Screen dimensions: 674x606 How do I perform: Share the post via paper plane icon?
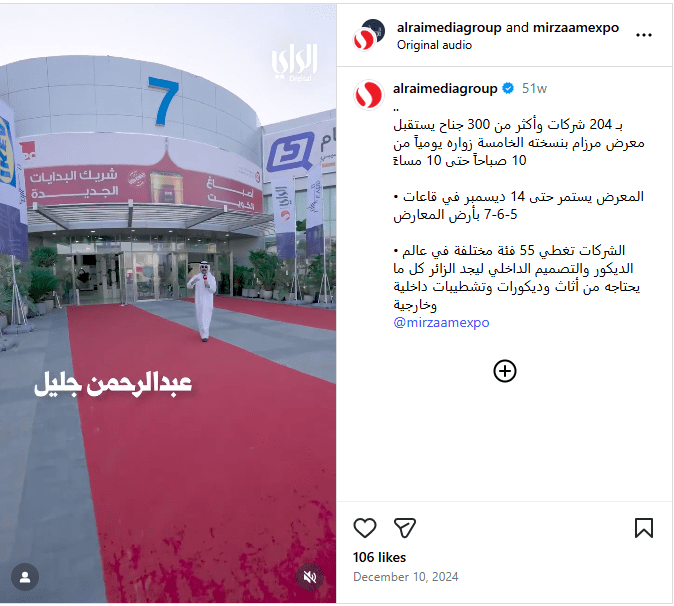pyautogui.click(x=404, y=527)
